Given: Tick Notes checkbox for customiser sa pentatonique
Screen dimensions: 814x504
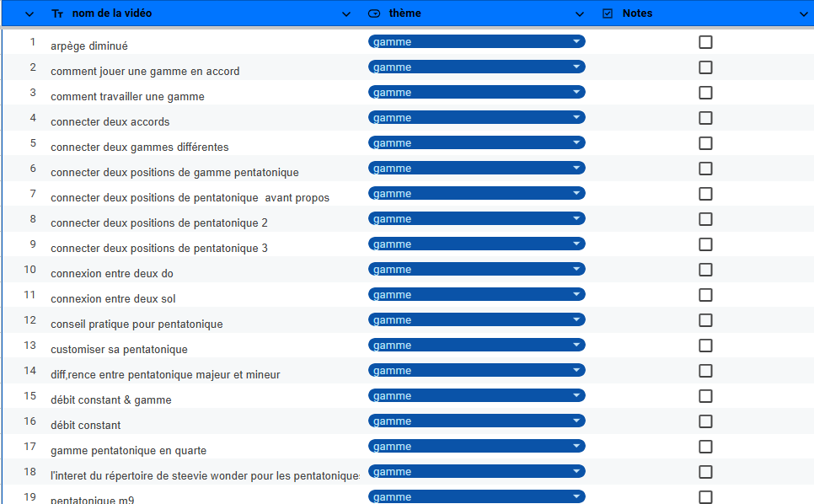Looking at the screenshot, I should tap(705, 346).
